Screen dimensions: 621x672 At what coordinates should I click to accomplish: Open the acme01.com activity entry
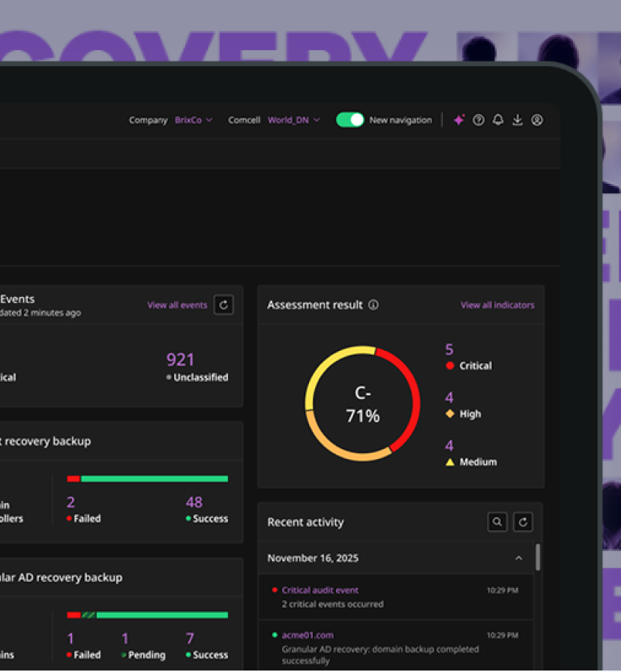(x=307, y=635)
